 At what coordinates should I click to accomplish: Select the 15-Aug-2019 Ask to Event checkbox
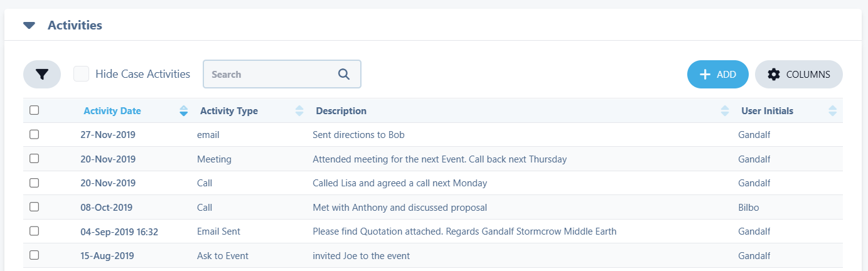coord(35,255)
